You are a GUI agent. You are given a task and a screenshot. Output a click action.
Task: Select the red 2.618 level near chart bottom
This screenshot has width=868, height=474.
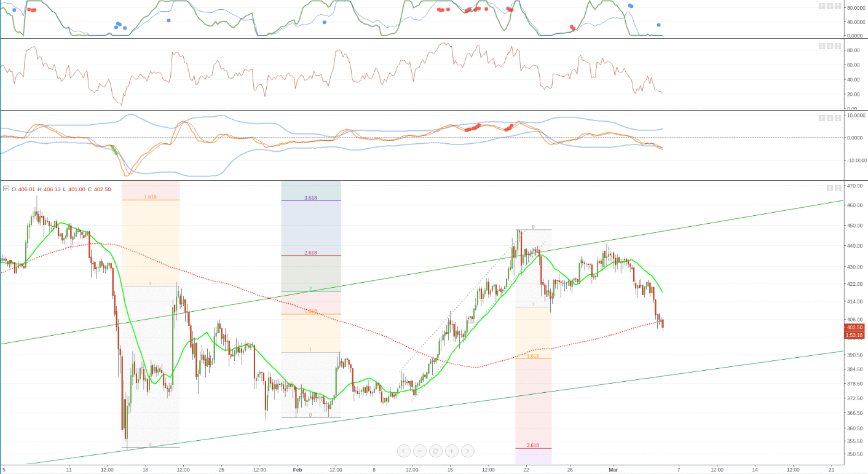point(533,445)
